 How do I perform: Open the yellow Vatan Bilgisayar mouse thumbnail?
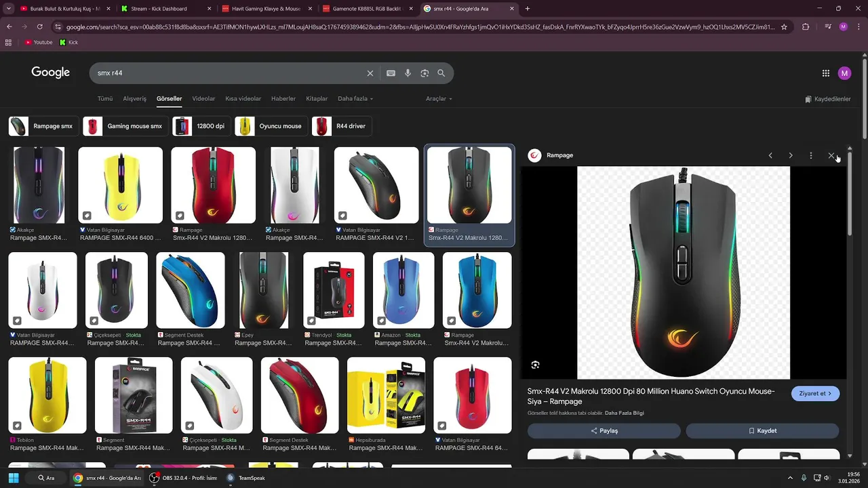click(x=120, y=185)
